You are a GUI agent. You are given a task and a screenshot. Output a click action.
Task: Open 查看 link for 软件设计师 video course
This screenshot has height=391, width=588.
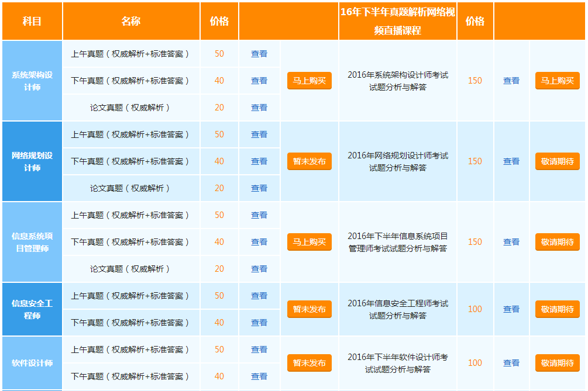point(511,363)
